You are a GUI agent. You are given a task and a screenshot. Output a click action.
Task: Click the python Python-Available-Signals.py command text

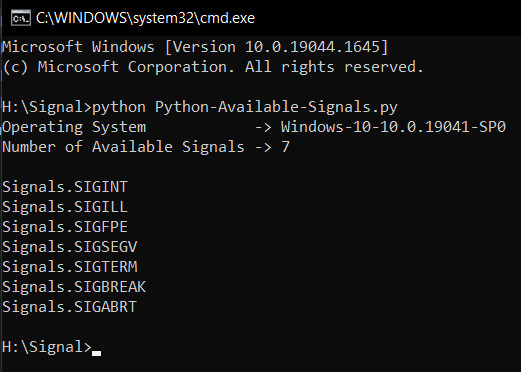tap(245, 107)
